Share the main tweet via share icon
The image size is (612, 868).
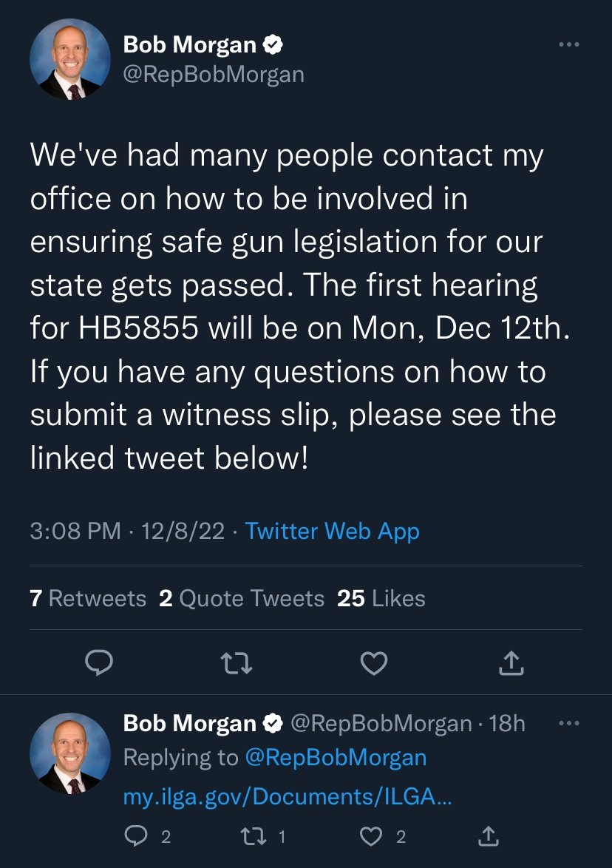coord(511,662)
